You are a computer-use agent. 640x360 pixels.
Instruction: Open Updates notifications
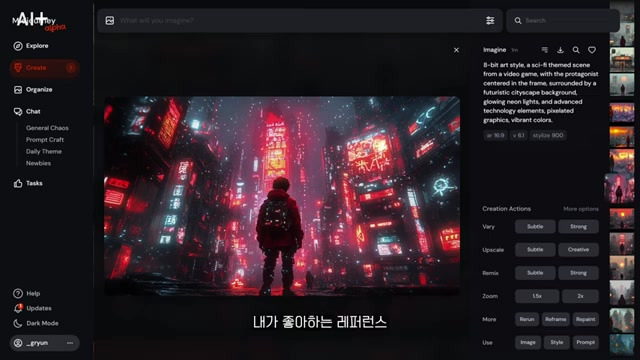tap(32, 308)
